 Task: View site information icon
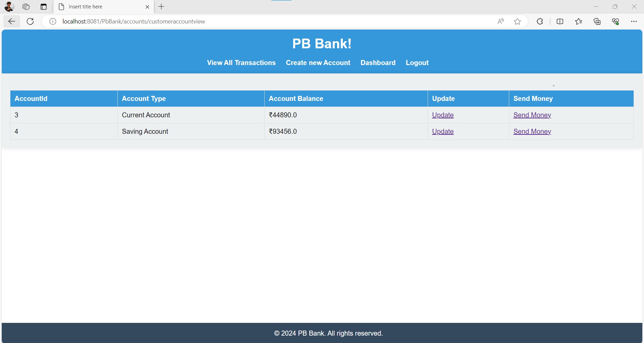[x=53, y=21]
